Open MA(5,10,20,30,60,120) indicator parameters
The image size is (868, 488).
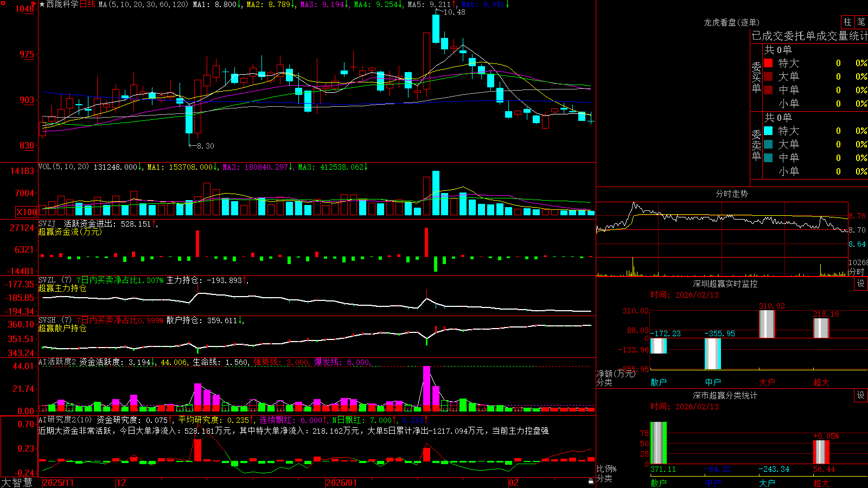143,4
